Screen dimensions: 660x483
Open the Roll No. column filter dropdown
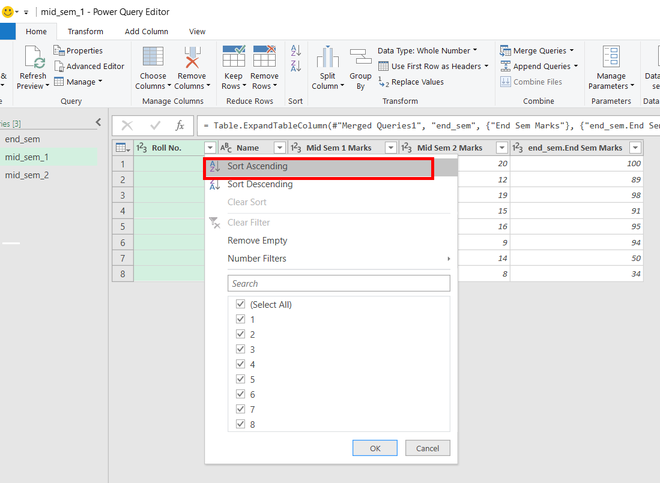[x=210, y=148]
